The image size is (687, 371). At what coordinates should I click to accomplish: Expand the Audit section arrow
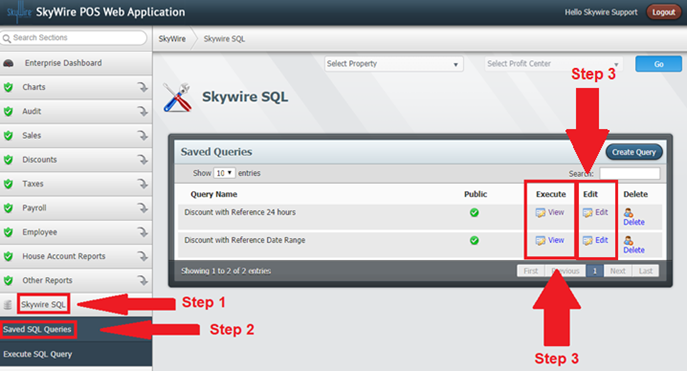pyautogui.click(x=142, y=111)
